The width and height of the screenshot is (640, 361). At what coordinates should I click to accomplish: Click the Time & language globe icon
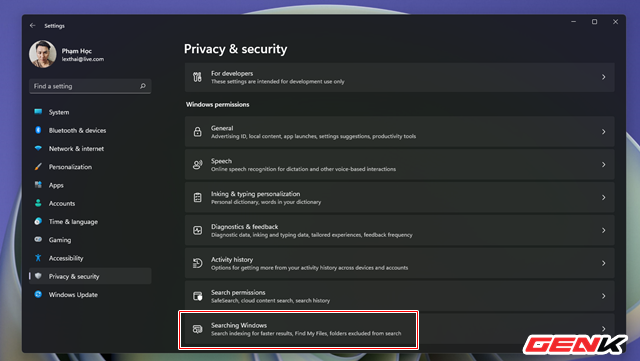[x=38, y=221]
